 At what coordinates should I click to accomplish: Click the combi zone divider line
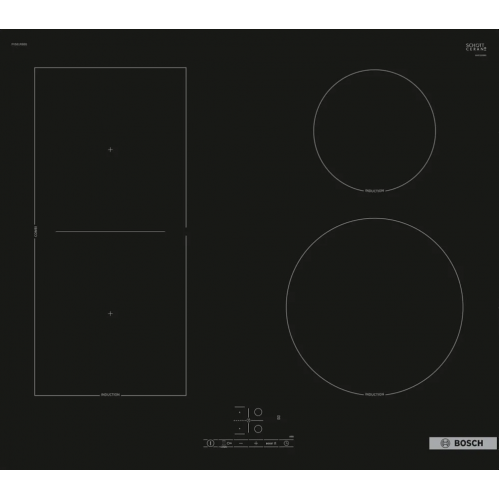[x=110, y=231]
